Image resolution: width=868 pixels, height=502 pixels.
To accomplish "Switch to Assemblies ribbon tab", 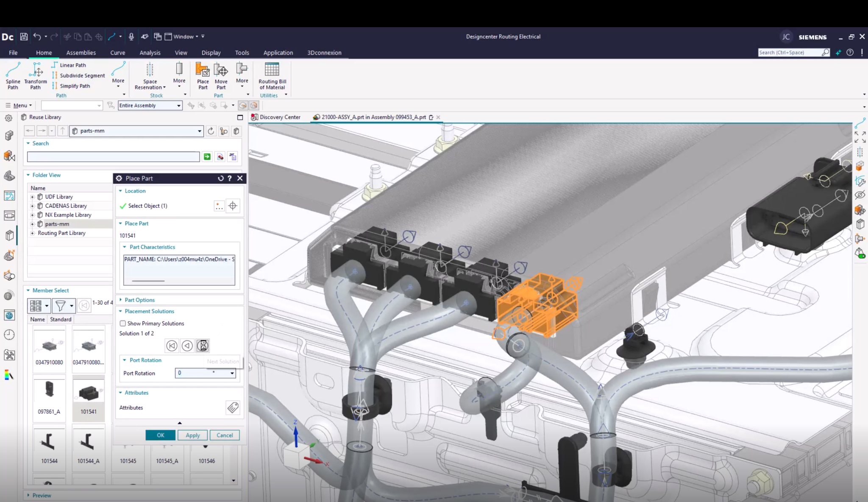I will [x=81, y=53].
